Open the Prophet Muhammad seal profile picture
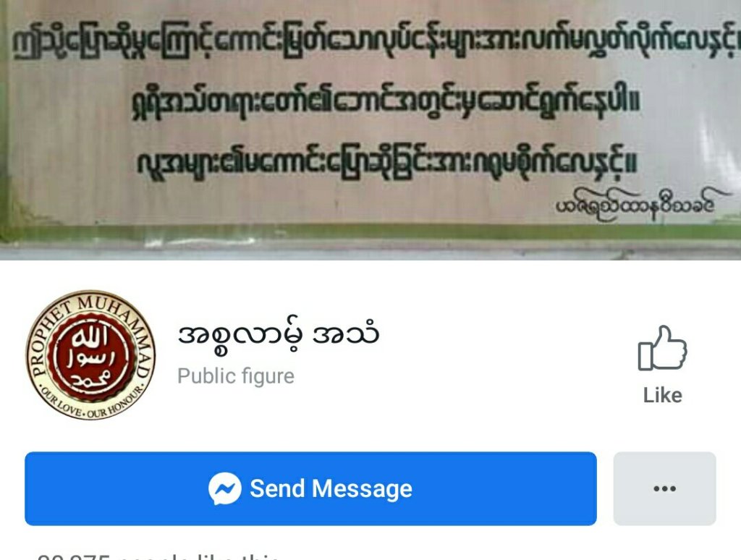741x560 pixels. point(90,355)
